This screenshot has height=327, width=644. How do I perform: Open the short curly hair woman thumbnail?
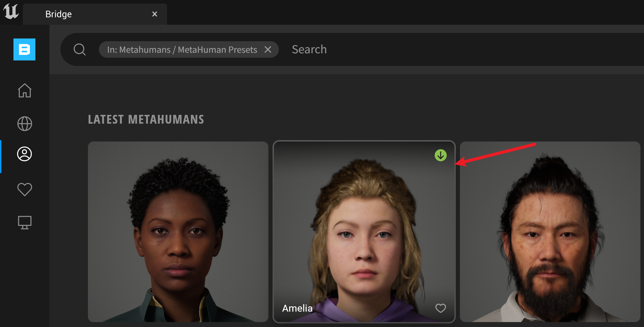pyautogui.click(x=178, y=232)
